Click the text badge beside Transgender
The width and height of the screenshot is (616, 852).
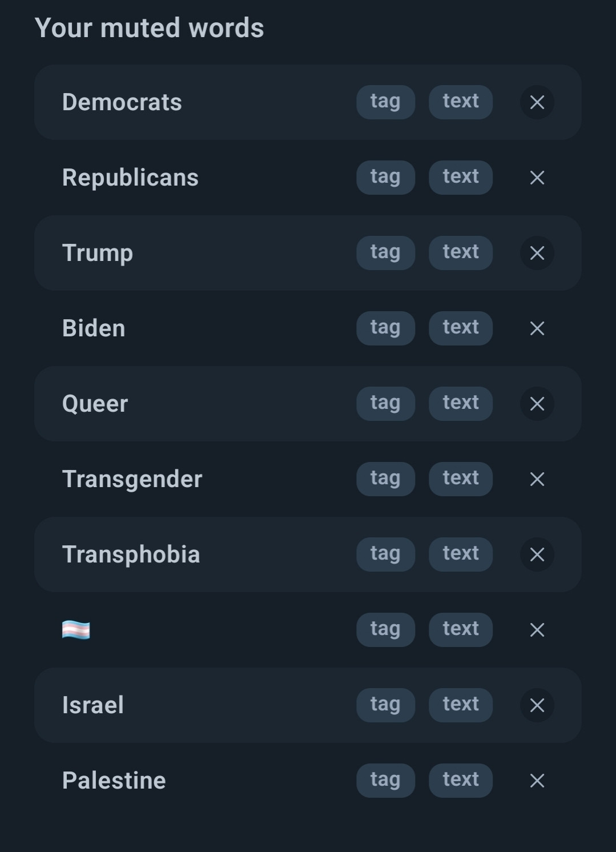point(461,479)
